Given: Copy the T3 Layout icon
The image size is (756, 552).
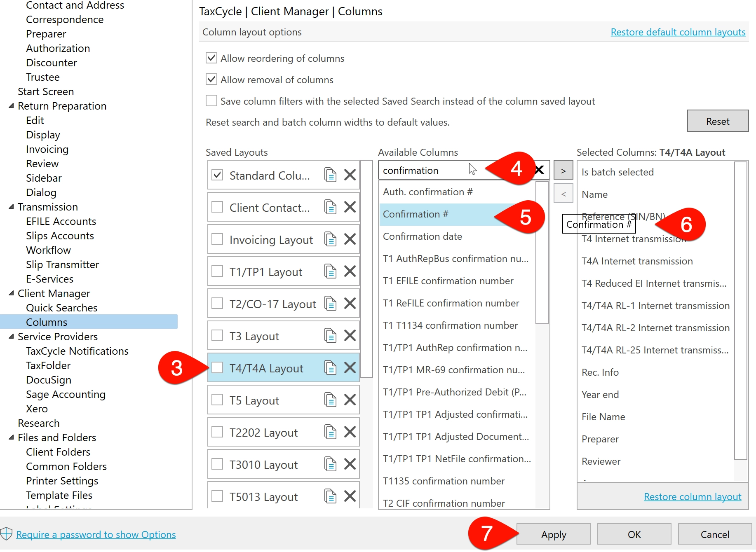Looking at the screenshot, I should click(x=330, y=336).
